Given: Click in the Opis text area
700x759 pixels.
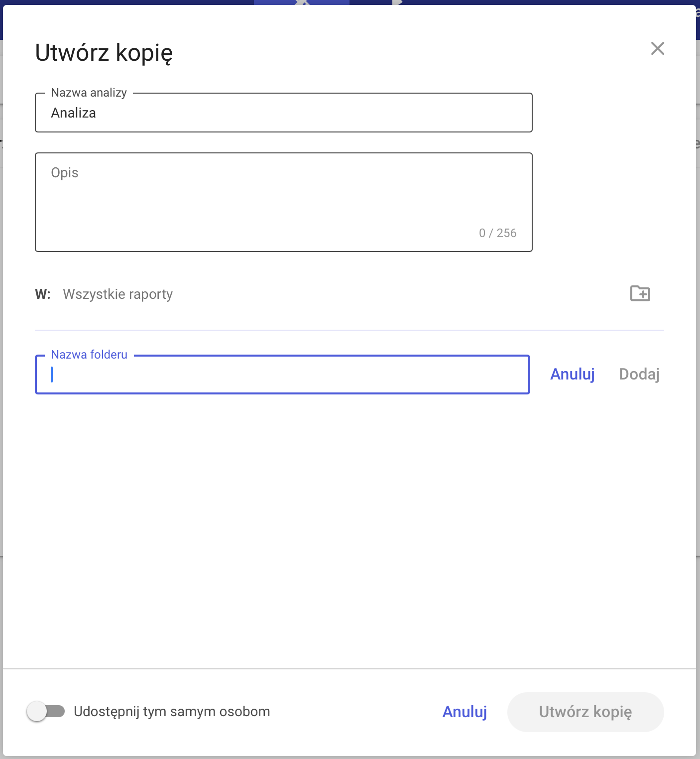Looking at the screenshot, I should tap(284, 202).
